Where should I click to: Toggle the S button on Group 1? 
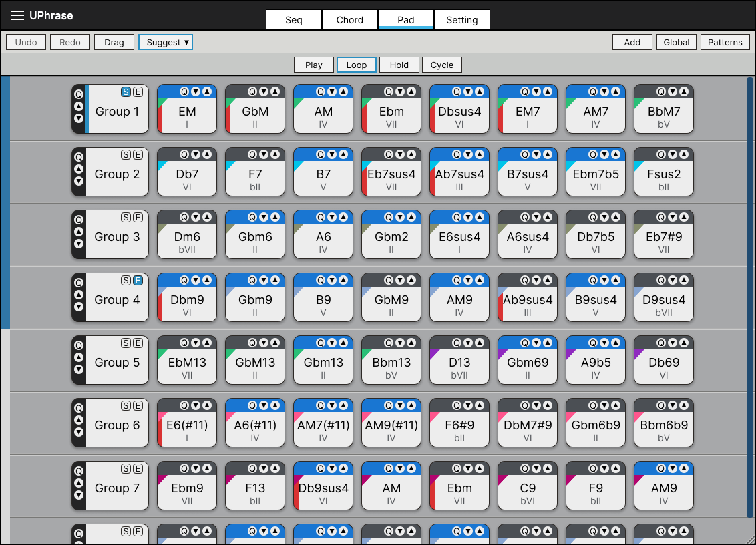pyautogui.click(x=126, y=92)
